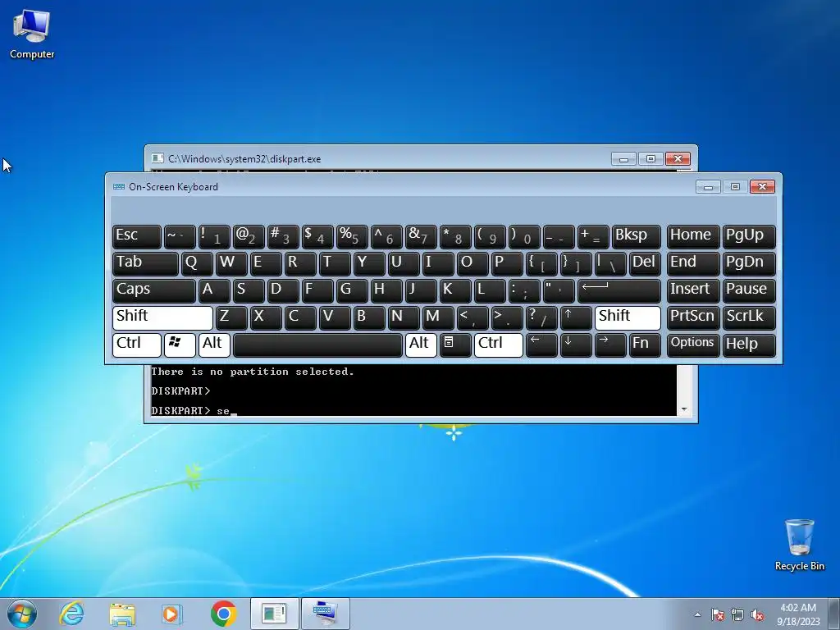Toggle the left Shift key
840x630 pixels.
[x=162, y=317]
